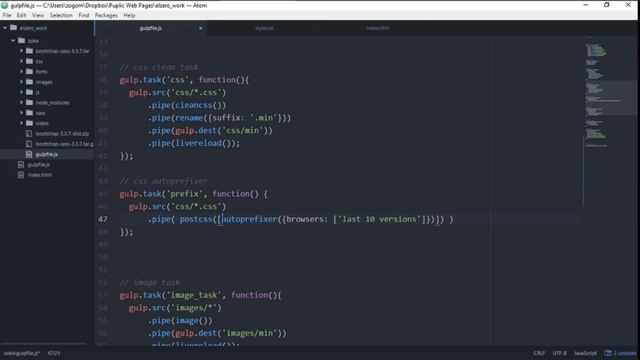Click the '// image task' comment

click(x=150, y=282)
